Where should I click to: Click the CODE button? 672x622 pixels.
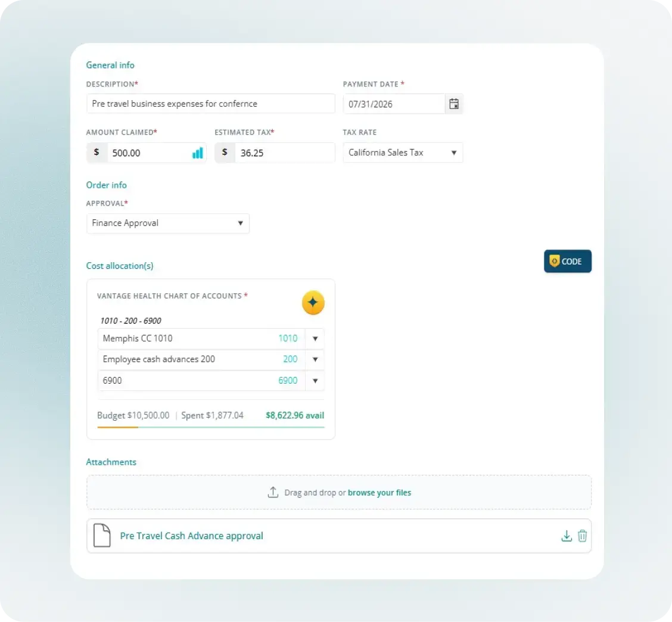567,261
